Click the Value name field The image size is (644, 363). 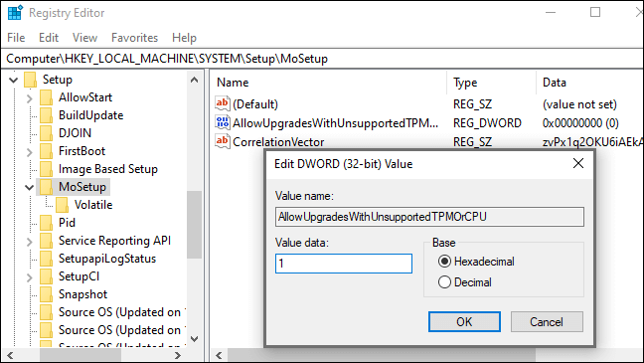coord(429,217)
